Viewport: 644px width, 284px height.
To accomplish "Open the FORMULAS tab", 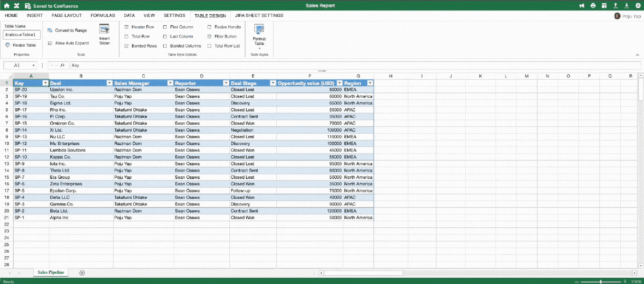I will [102, 15].
